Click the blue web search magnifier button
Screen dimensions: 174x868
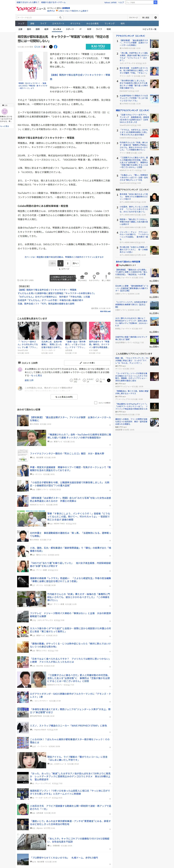(155, 2)
